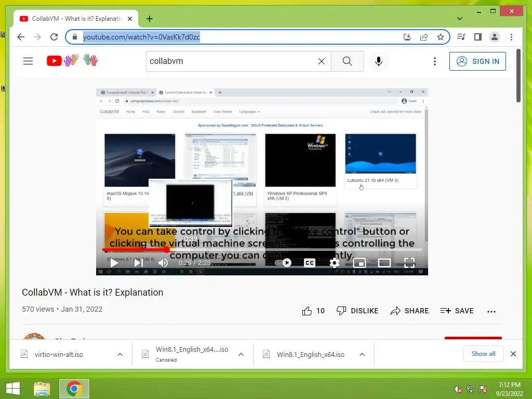Toggle the autoplay switch

[284, 262]
